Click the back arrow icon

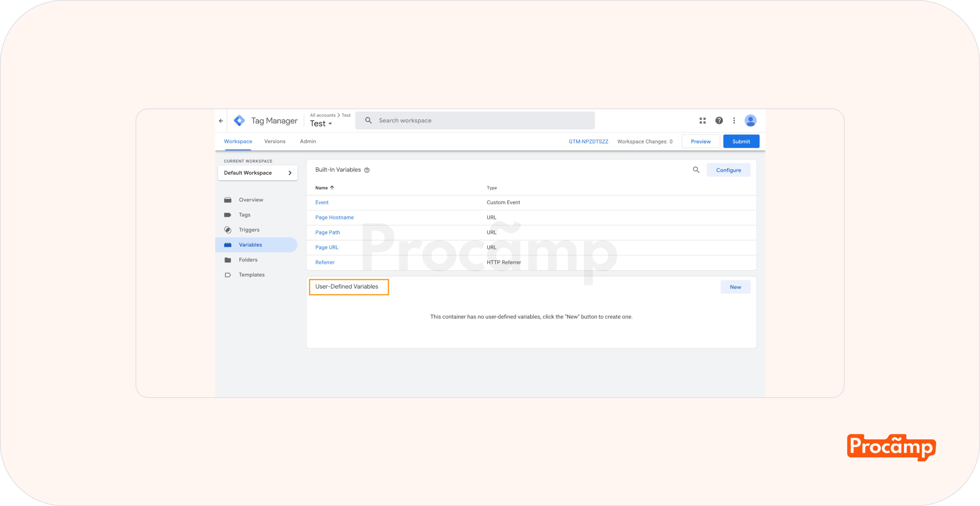click(x=221, y=121)
